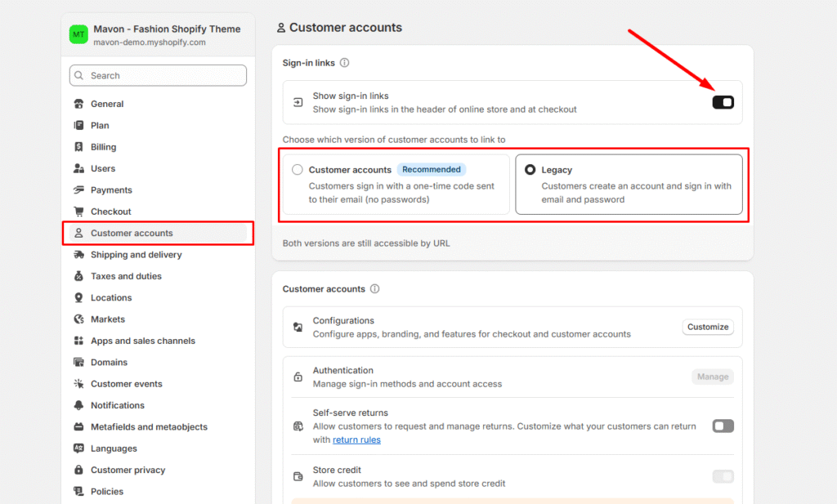Select the recommended Customer accounts radio option
Image resolution: width=837 pixels, height=504 pixels.
pos(298,170)
